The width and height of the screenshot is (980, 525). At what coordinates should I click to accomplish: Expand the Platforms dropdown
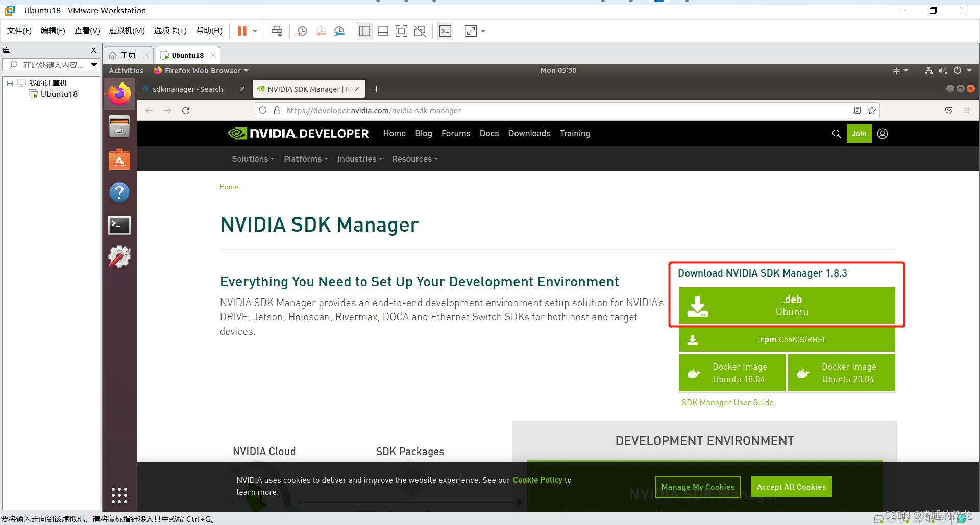click(x=306, y=159)
